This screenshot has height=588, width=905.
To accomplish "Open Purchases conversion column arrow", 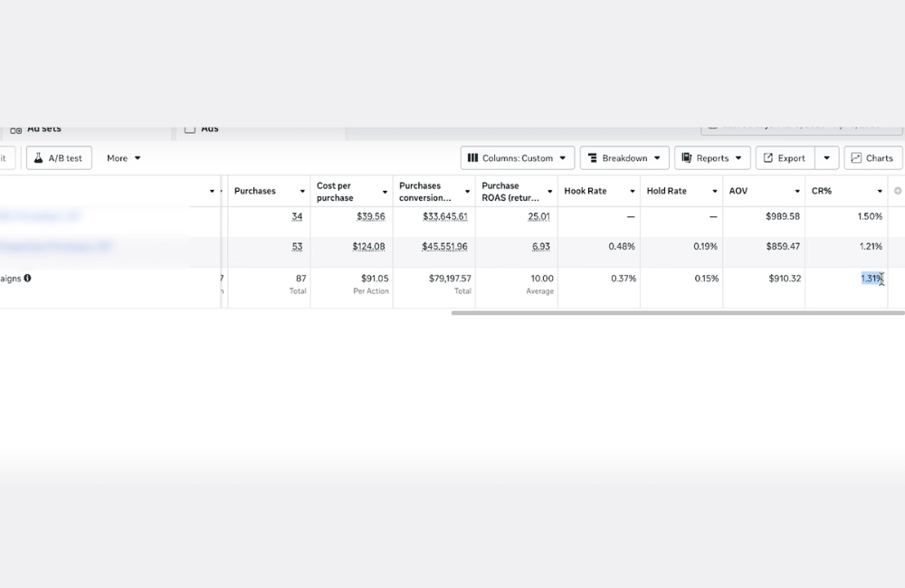I will [468, 192].
